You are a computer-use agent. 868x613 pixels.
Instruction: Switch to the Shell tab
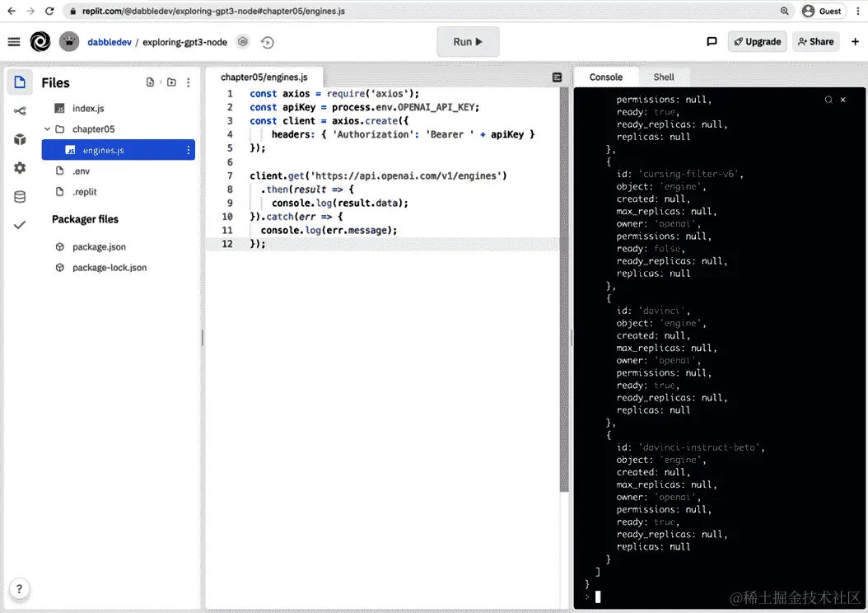click(664, 77)
